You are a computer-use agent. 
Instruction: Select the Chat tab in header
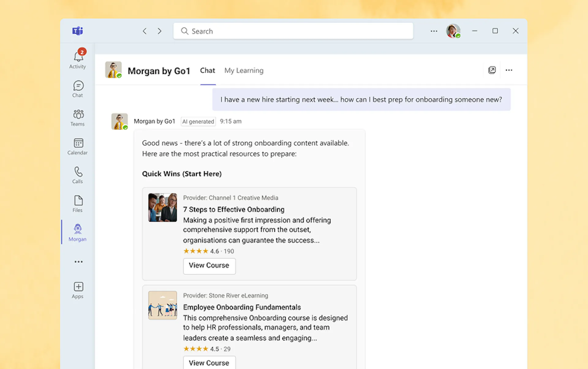(208, 70)
